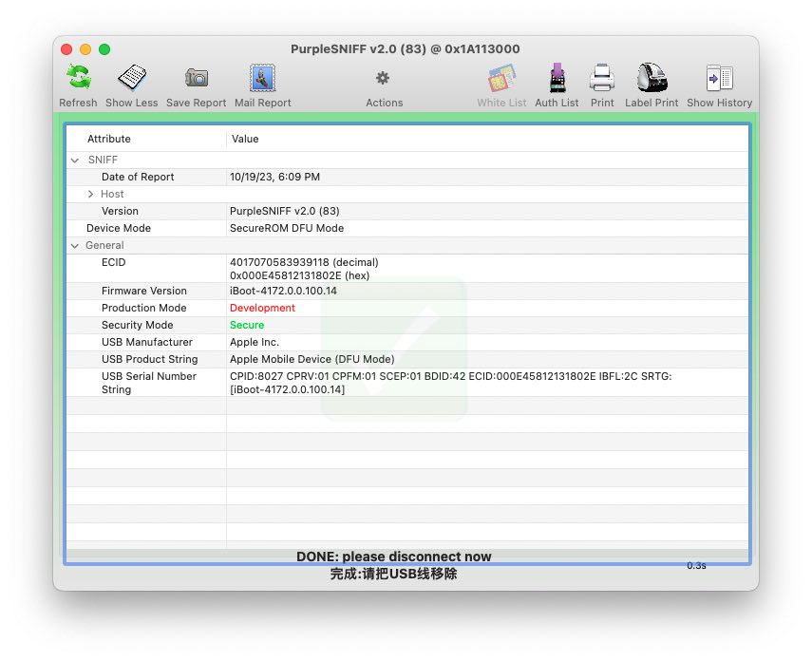Close the PurpleSNIFF window
812x661 pixels.
[x=66, y=49]
